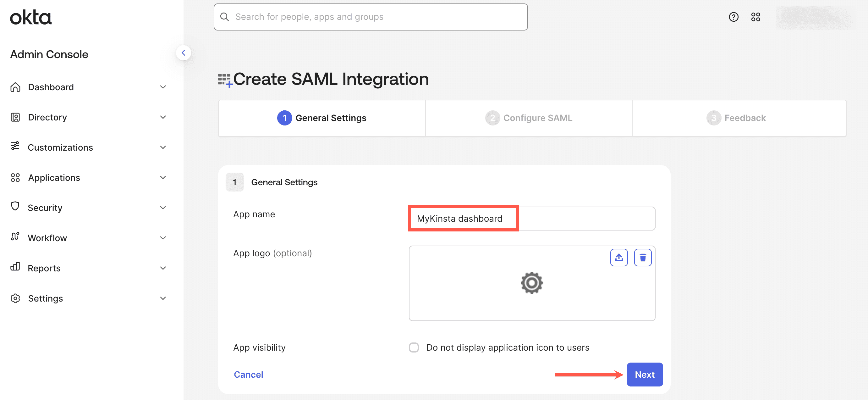Image resolution: width=868 pixels, height=400 pixels.
Task: Select the Directory sidebar icon
Action: click(15, 117)
